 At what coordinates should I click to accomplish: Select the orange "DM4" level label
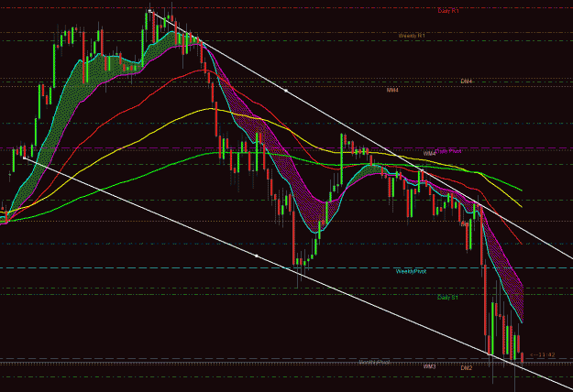tap(467, 81)
